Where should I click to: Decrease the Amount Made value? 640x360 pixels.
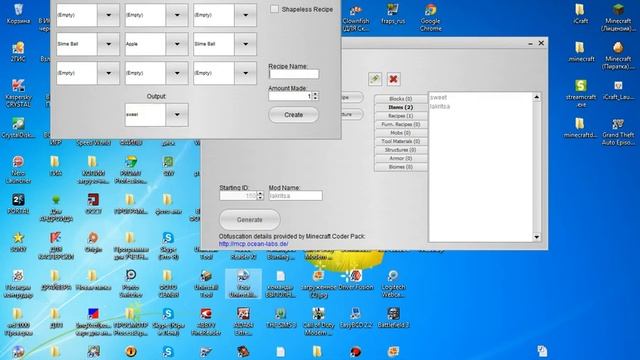tap(316, 98)
